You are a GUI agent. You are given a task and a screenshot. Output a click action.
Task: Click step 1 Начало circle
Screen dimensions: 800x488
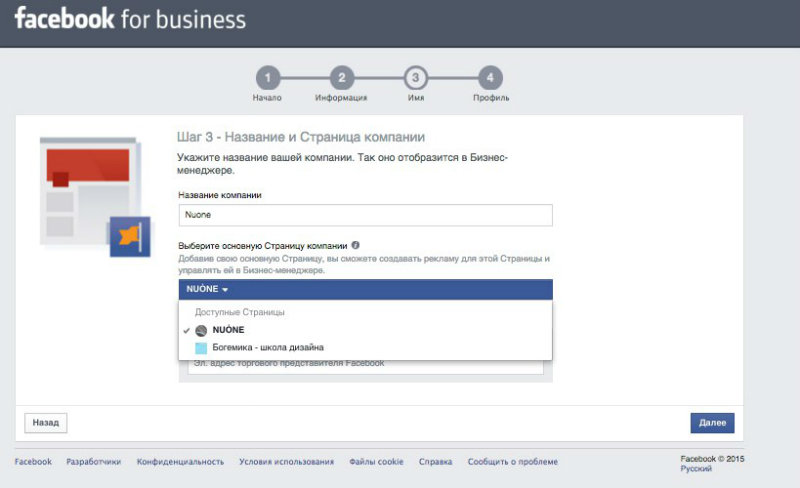click(x=267, y=78)
